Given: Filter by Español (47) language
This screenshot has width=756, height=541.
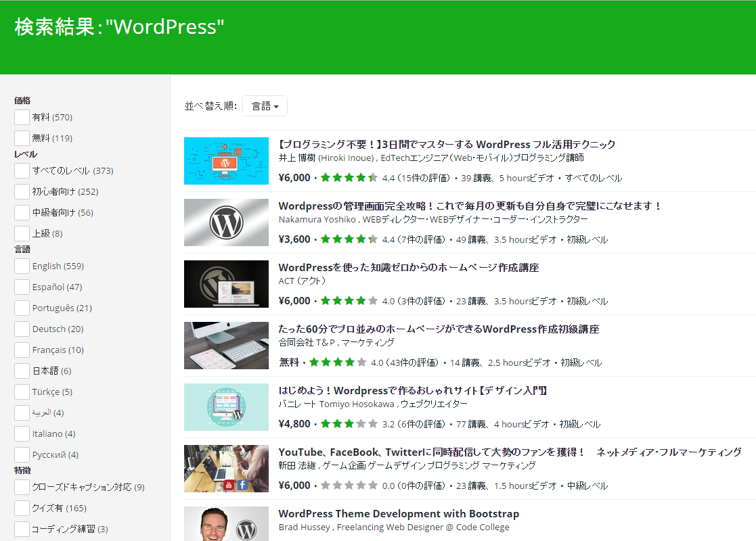Looking at the screenshot, I should [22, 287].
